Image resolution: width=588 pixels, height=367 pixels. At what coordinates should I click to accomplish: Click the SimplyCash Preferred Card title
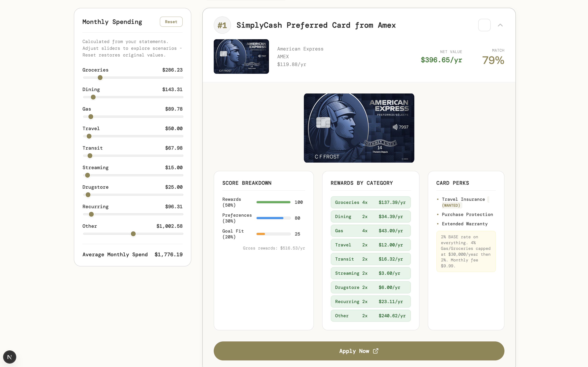pyautogui.click(x=316, y=25)
